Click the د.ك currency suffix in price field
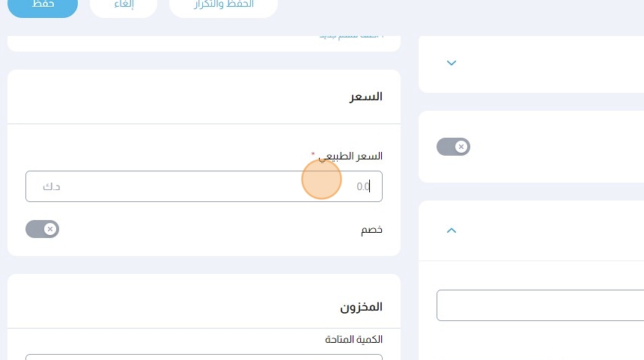The width and height of the screenshot is (644, 360). pos(51,186)
